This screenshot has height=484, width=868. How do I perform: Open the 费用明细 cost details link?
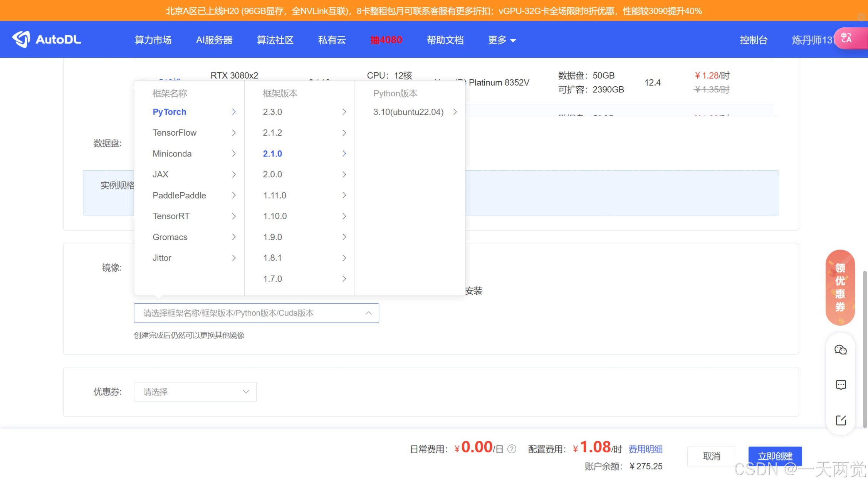pos(645,449)
